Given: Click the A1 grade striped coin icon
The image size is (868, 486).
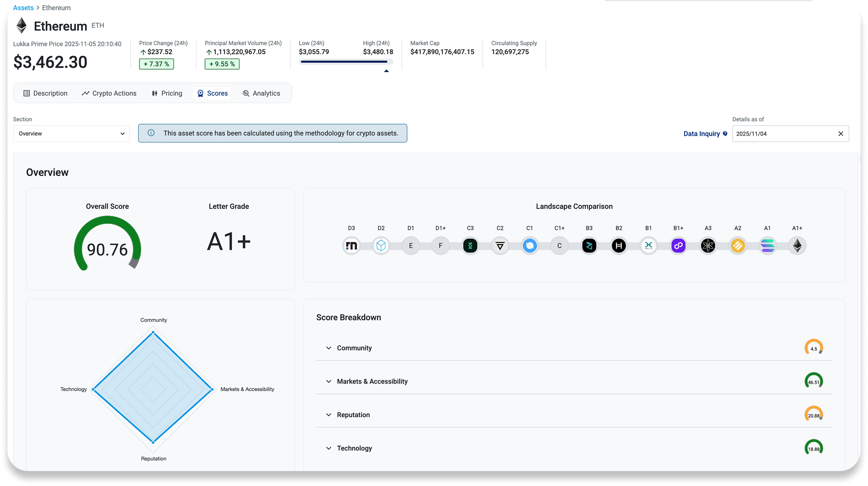Looking at the screenshot, I should [767, 246].
